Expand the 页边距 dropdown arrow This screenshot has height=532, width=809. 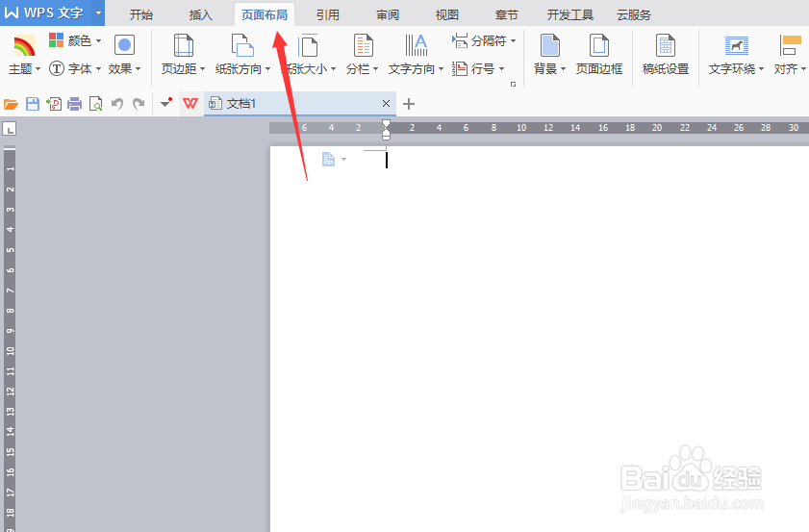202,68
